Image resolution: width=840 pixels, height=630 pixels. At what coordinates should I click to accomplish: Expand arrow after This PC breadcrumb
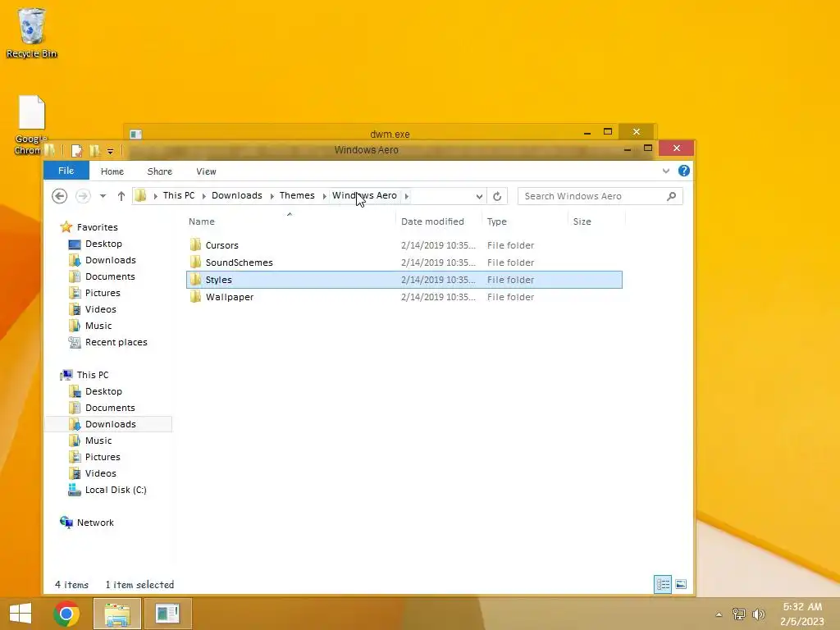(x=203, y=196)
